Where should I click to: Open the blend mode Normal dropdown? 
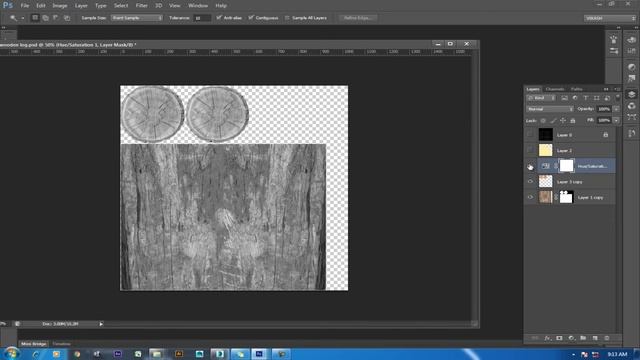(550, 109)
